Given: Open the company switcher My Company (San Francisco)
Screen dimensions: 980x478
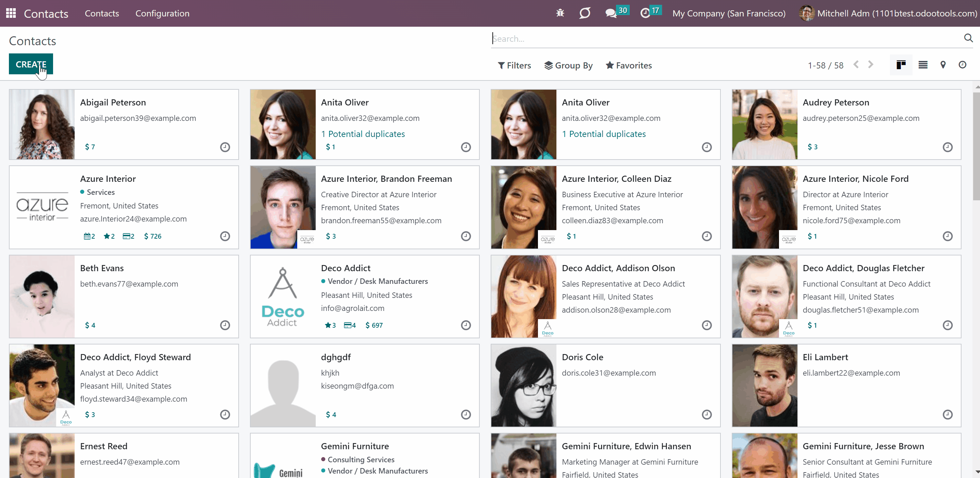Looking at the screenshot, I should coord(729,13).
